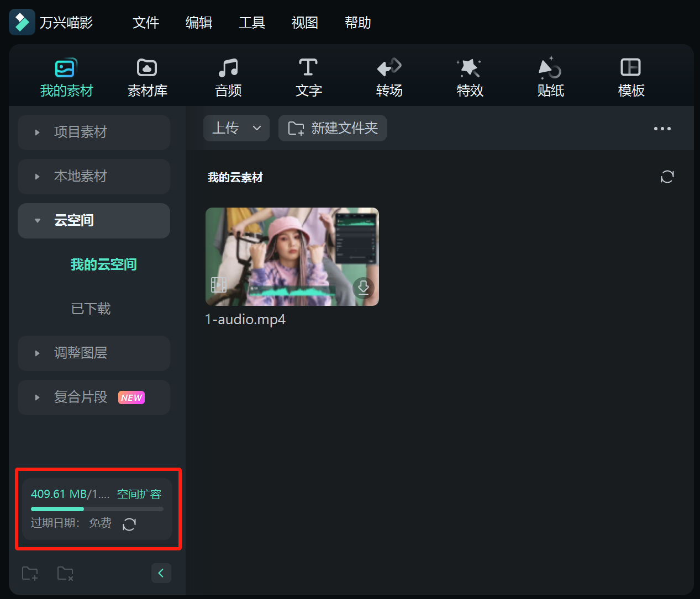
Task: Create a new folder with the bottom folder icon
Action: click(30, 573)
